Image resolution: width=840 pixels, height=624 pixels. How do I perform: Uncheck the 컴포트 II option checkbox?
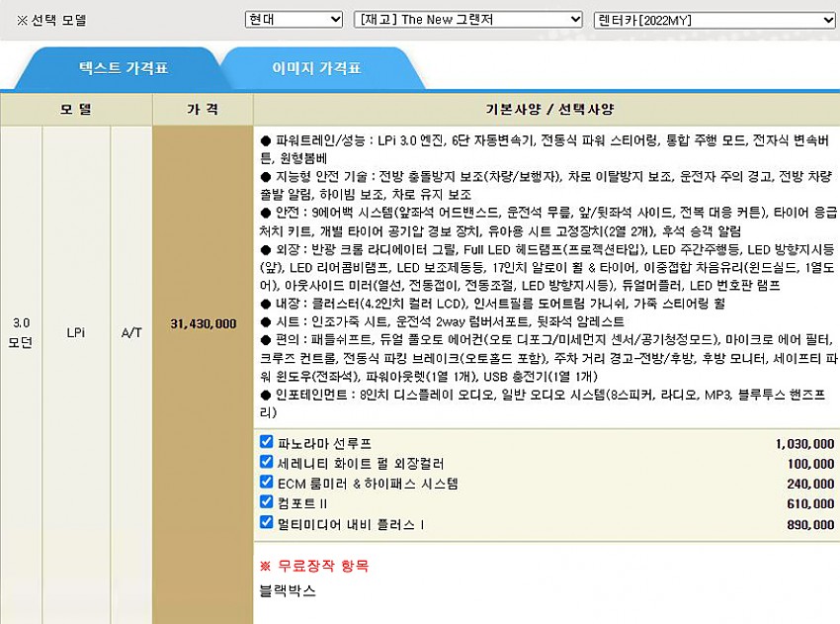[x=266, y=503]
